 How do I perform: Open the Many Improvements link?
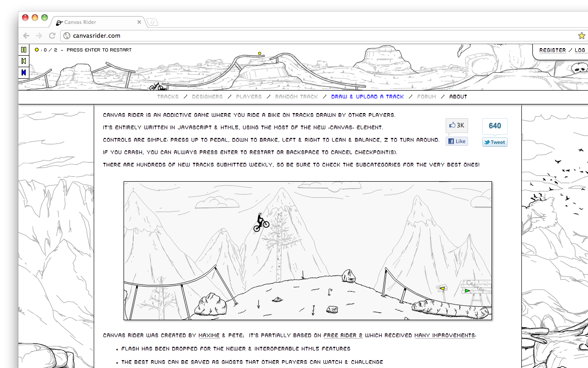point(445,335)
